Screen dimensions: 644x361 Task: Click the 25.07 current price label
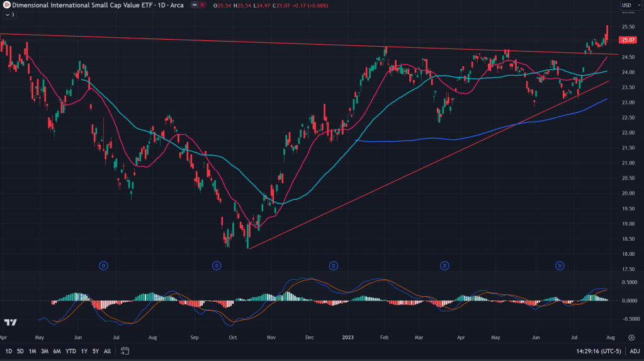(628, 40)
